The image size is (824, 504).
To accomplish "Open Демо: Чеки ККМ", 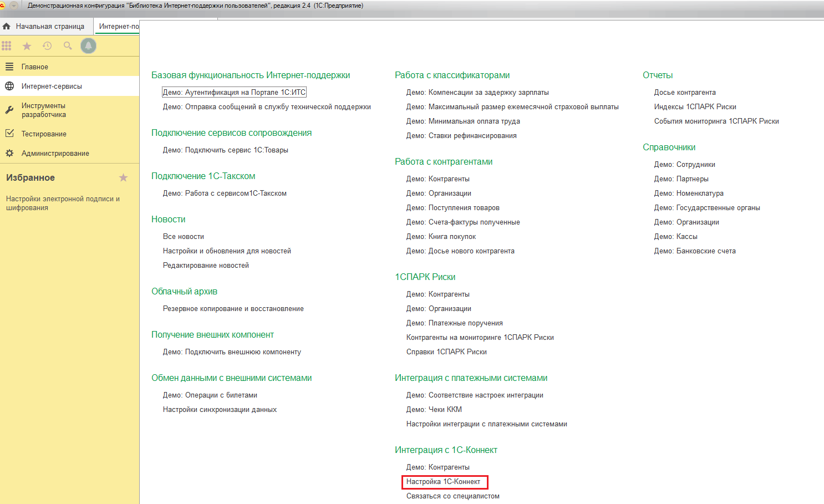I will (x=434, y=409).
